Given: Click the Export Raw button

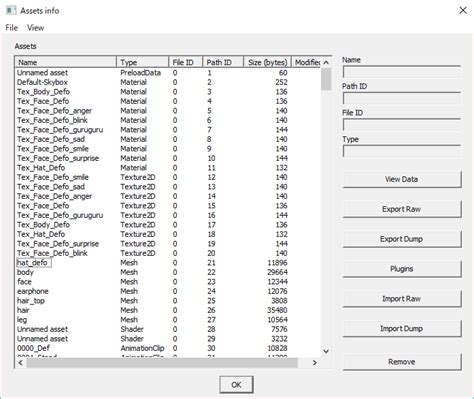Looking at the screenshot, I should (x=402, y=209).
